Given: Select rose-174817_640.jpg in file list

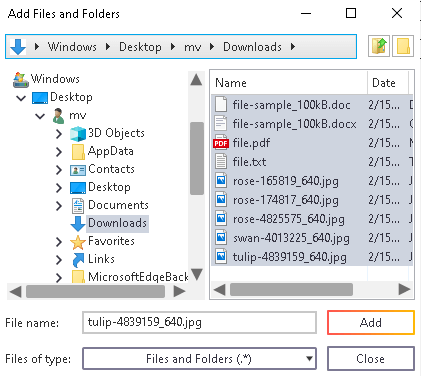Looking at the screenshot, I should [312, 200].
